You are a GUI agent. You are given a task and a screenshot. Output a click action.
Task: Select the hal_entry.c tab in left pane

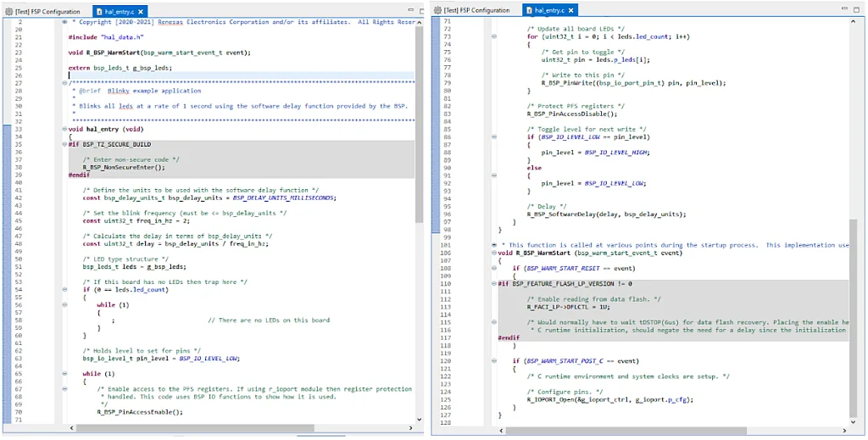tap(120, 11)
